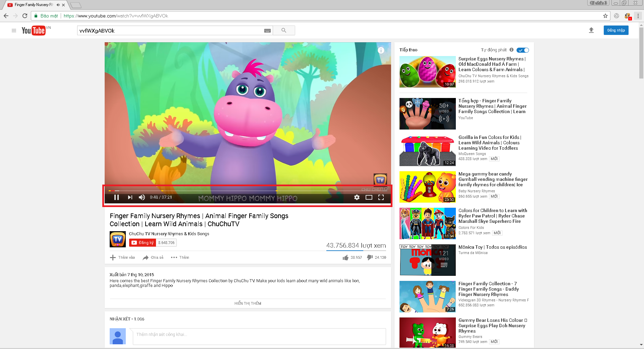Click the Đăng nhập sign-in button
Screen dimensions: 644x349
pyautogui.click(x=616, y=30)
